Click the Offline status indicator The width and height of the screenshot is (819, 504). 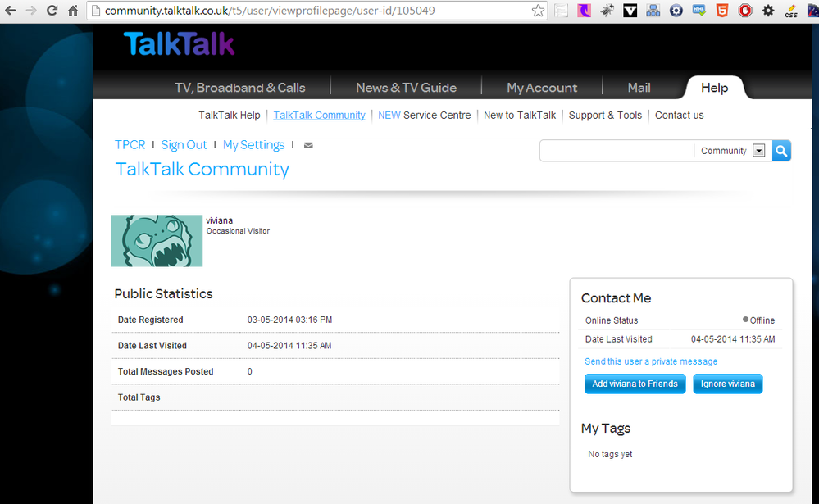(x=759, y=320)
